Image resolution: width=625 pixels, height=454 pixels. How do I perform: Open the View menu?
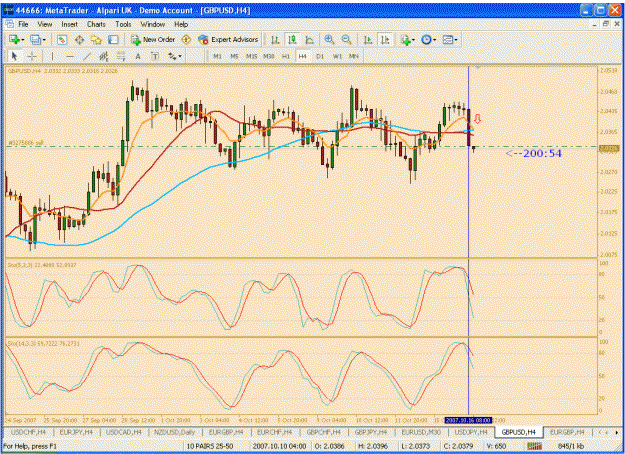(x=45, y=24)
